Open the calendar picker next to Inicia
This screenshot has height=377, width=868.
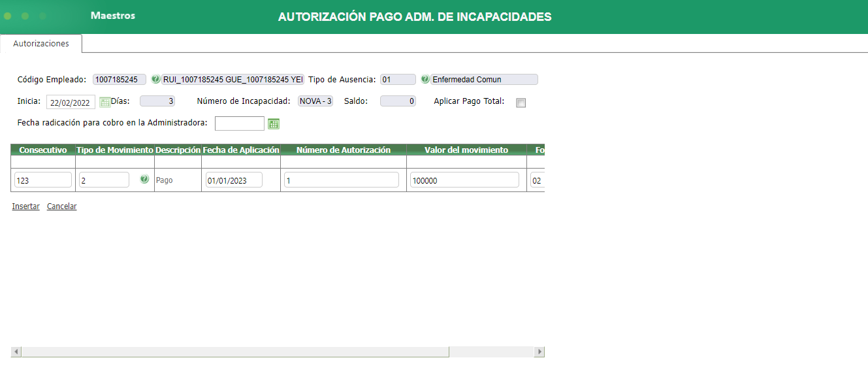click(x=105, y=101)
